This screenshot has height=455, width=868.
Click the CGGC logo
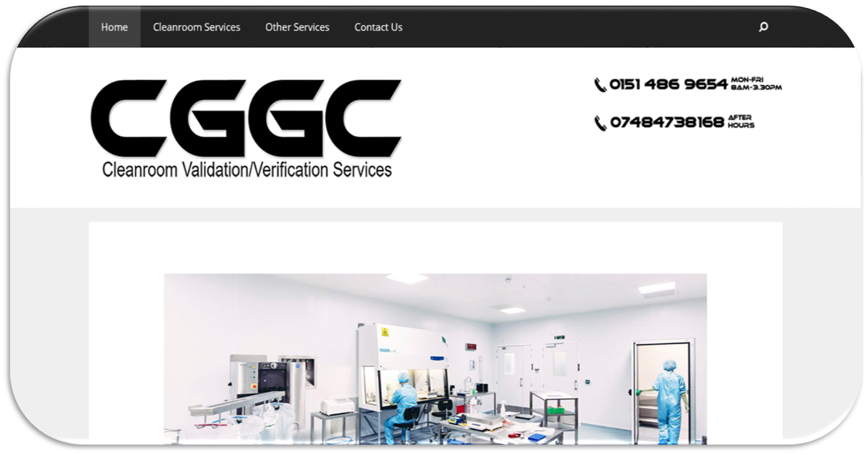click(246, 118)
